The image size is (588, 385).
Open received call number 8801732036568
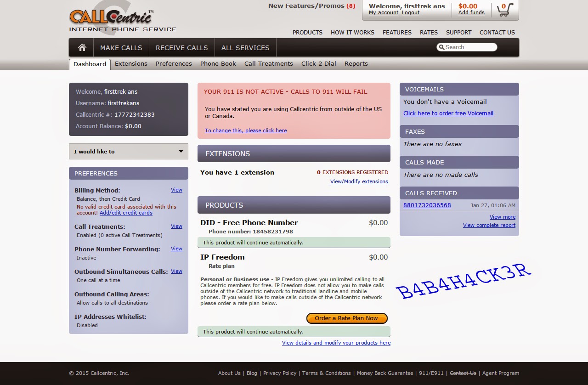(x=427, y=205)
